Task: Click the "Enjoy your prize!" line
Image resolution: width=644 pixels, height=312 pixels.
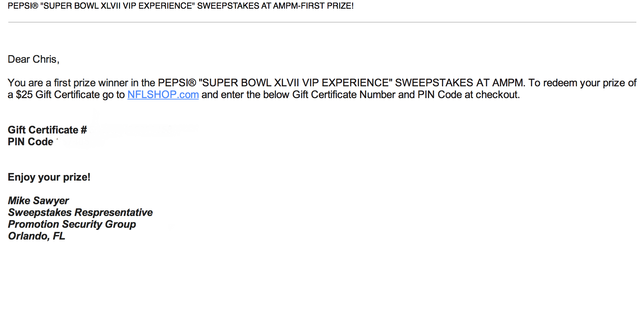Action: [x=49, y=177]
